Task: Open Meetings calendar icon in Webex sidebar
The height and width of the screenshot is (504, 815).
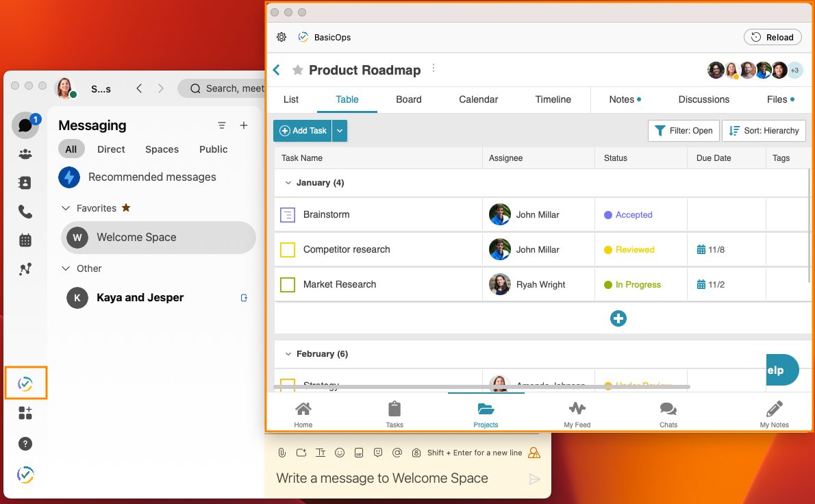Action: click(25, 240)
